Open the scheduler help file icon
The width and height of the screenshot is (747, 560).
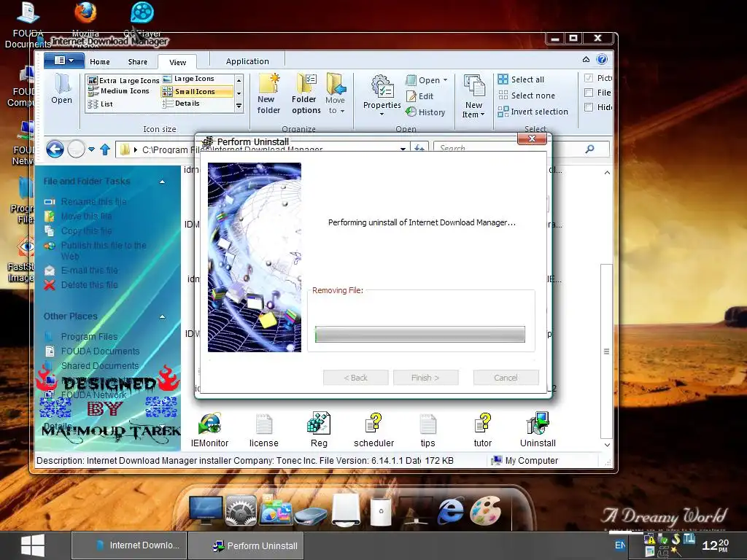pos(374,424)
